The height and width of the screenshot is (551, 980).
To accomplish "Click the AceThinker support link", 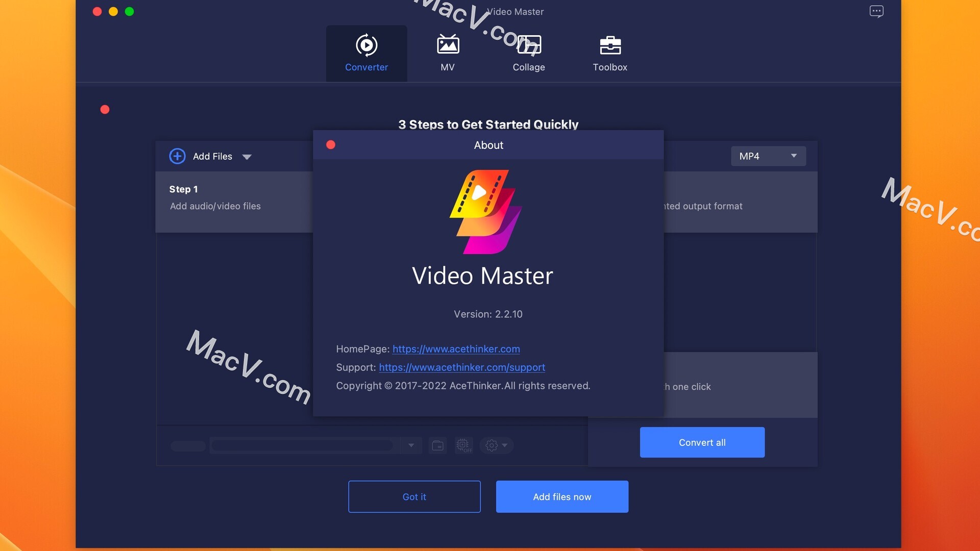I will coord(462,367).
